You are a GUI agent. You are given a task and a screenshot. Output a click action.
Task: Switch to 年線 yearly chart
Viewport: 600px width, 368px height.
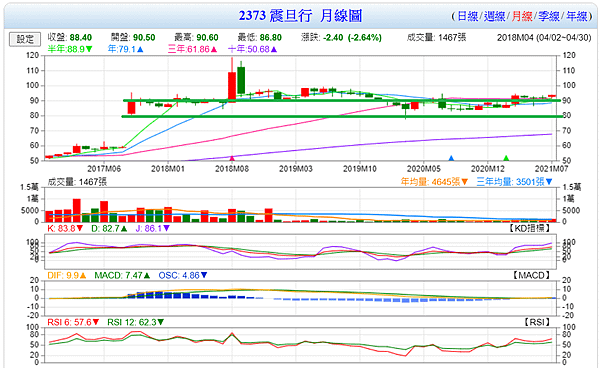pos(577,16)
